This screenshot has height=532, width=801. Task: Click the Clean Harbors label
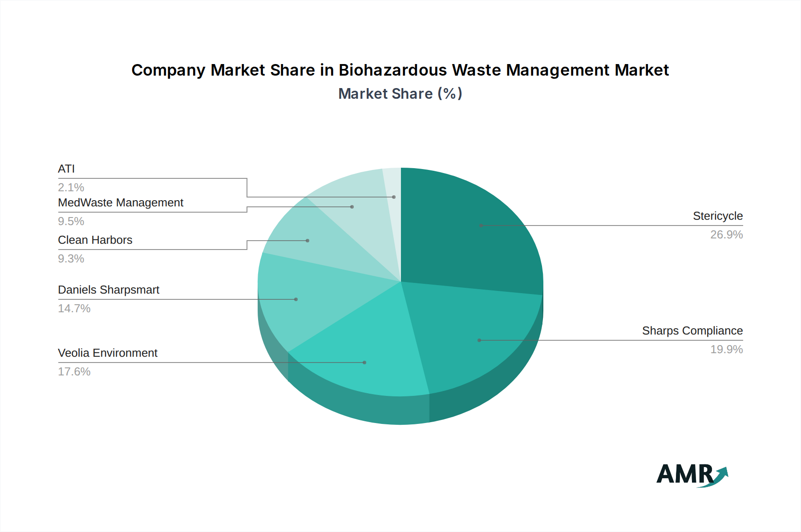[95, 240]
